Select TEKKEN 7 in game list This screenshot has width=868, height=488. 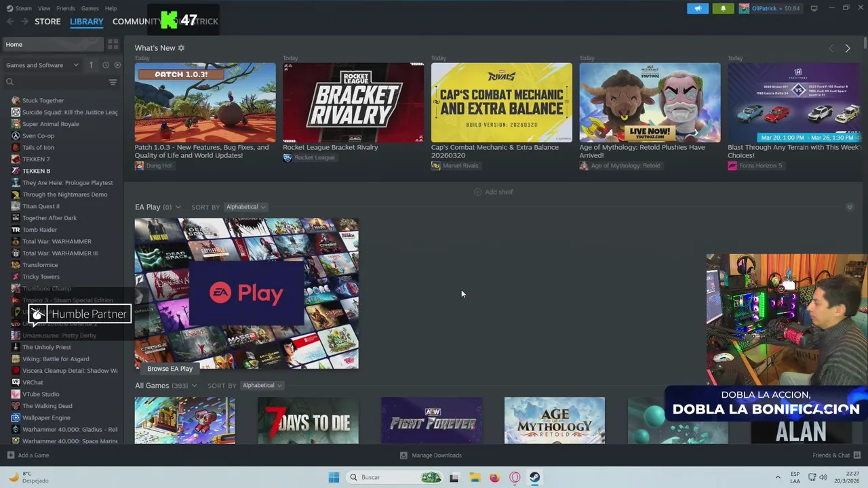pyautogui.click(x=36, y=159)
